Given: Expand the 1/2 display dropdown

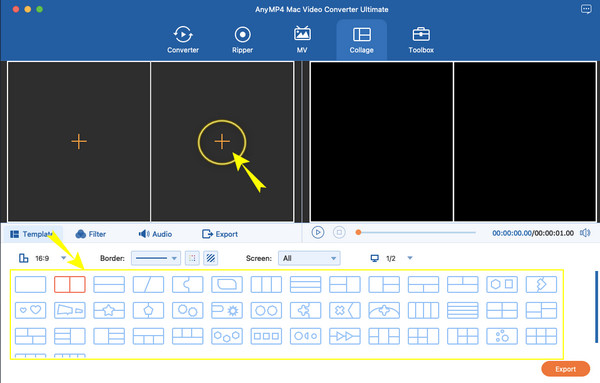Looking at the screenshot, I should click(410, 258).
